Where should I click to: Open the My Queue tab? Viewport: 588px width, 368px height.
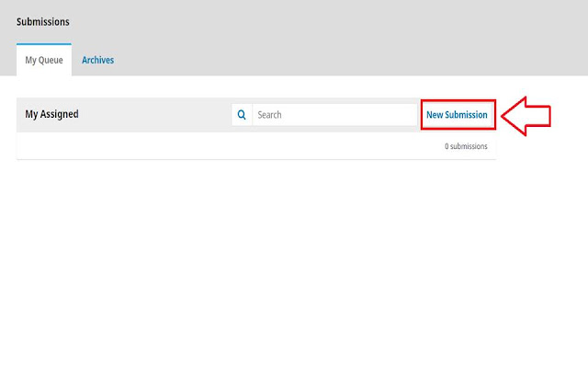[x=44, y=60]
